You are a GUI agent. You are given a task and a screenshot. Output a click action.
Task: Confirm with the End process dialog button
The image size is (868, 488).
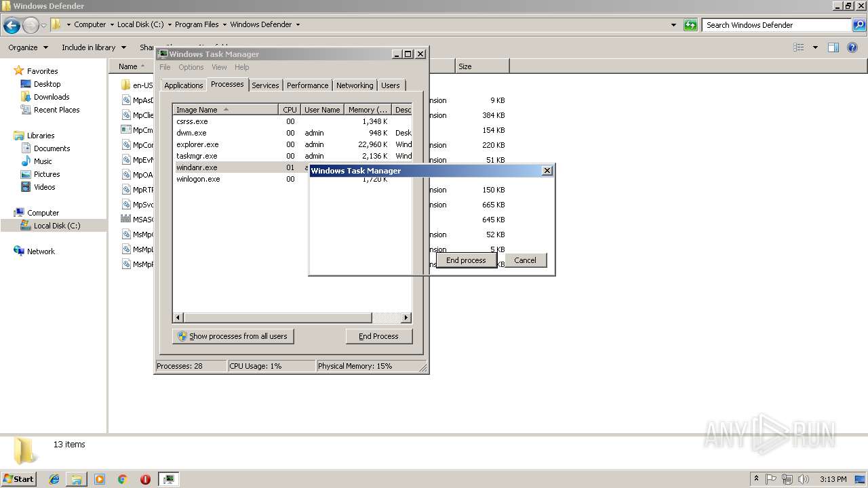pyautogui.click(x=466, y=260)
